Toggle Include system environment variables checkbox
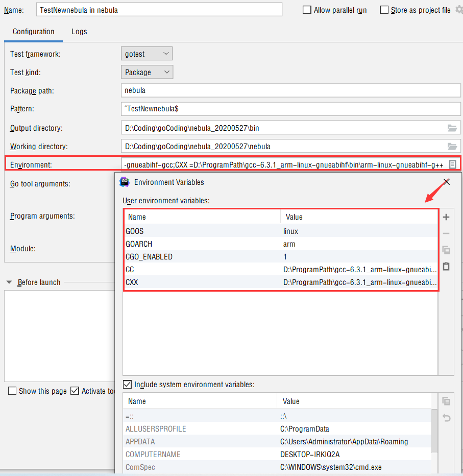 127,384
